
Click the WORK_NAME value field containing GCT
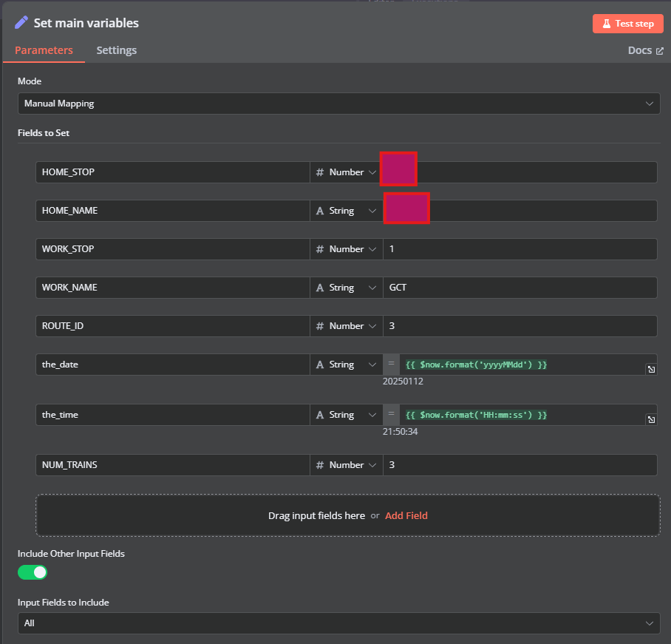(x=519, y=288)
